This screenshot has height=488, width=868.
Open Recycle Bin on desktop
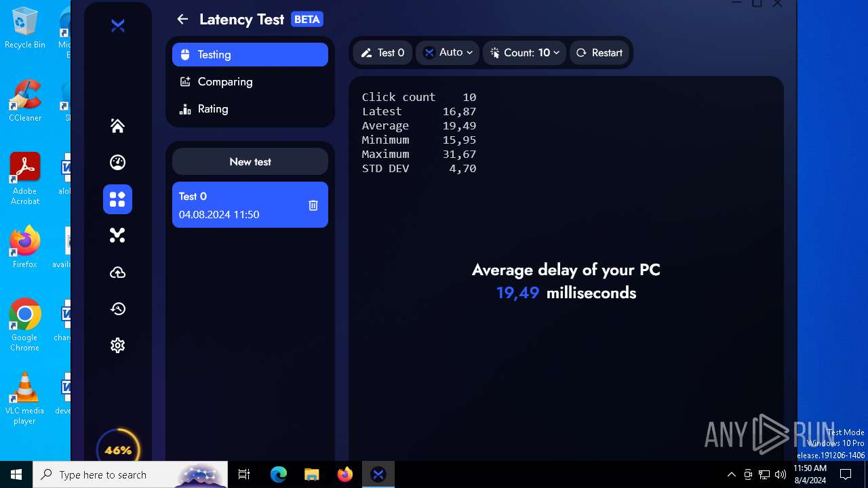[x=25, y=28]
